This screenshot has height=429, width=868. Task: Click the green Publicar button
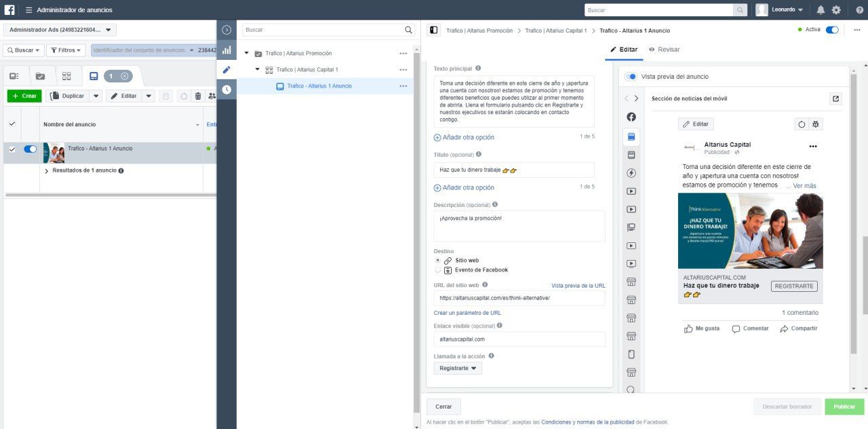click(x=844, y=407)
